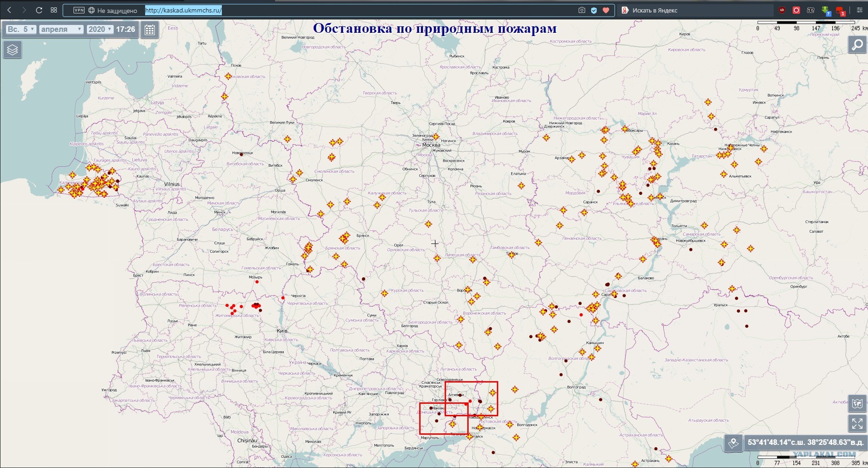Click the Yandex 'Я' search engine icon

click(x=625, y=10)
